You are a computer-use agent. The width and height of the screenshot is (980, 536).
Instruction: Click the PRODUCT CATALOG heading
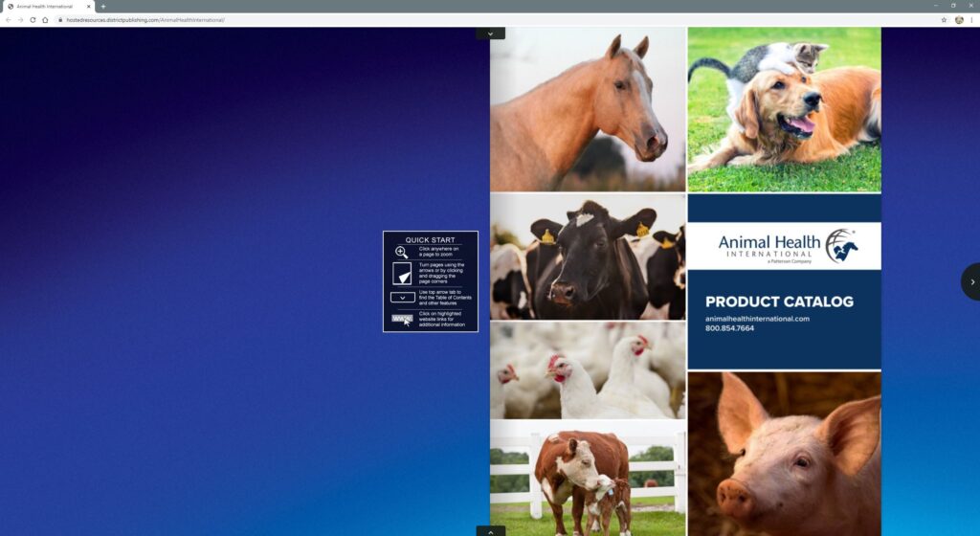[x=779, y=301]
